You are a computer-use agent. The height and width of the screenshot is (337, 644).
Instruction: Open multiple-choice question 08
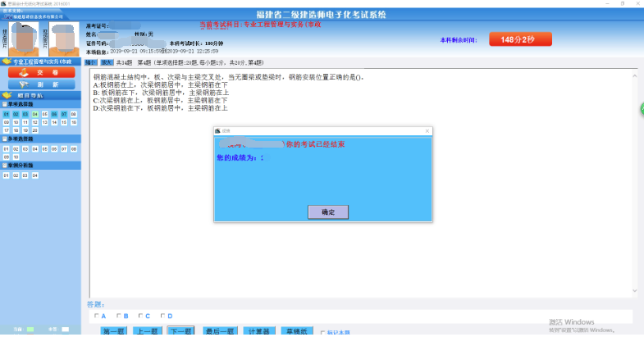coord(74,149)
